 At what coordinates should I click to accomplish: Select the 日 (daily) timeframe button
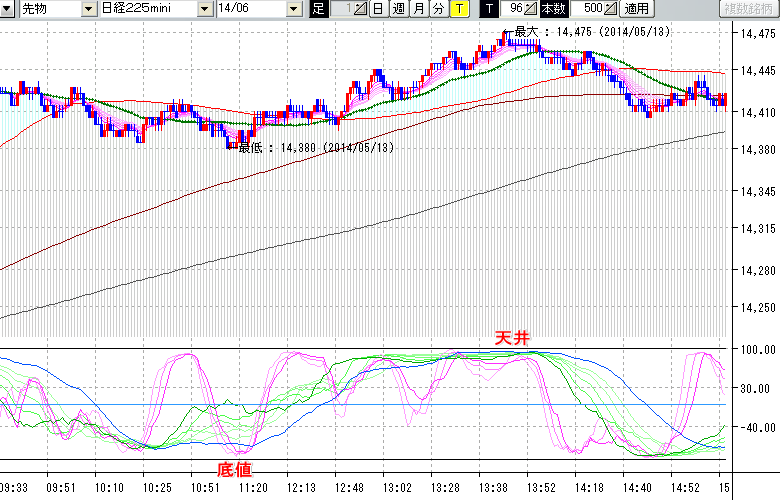[x=378, y=9]
